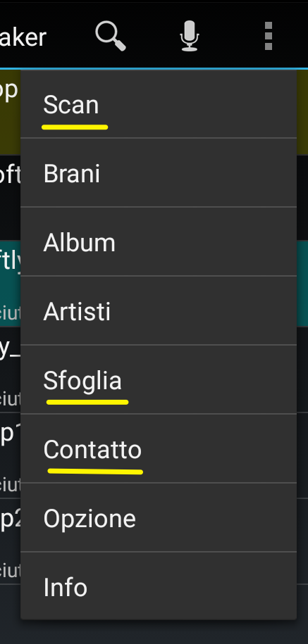Screen dimensions: 308x644
Task: Activate the microphone voice search icon
Action: tap(189, 36)
